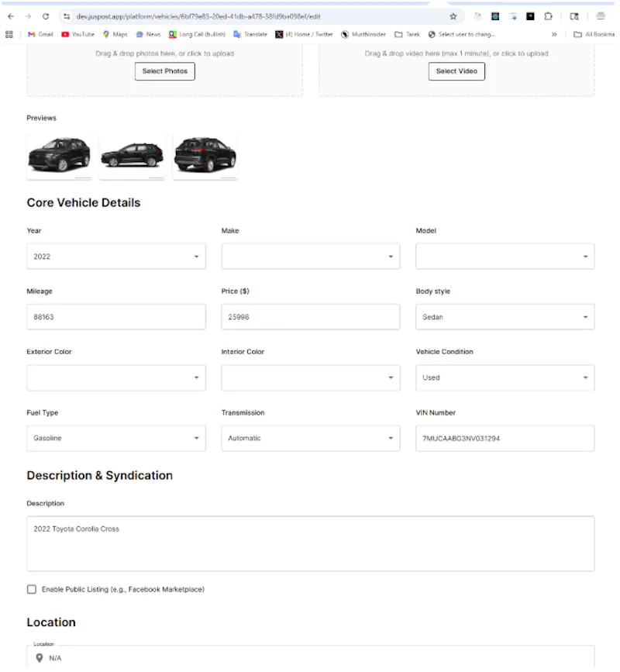Open the Interior Color dropdown
Viewport: 620px width, 672px height.
[x=311, y=377]
